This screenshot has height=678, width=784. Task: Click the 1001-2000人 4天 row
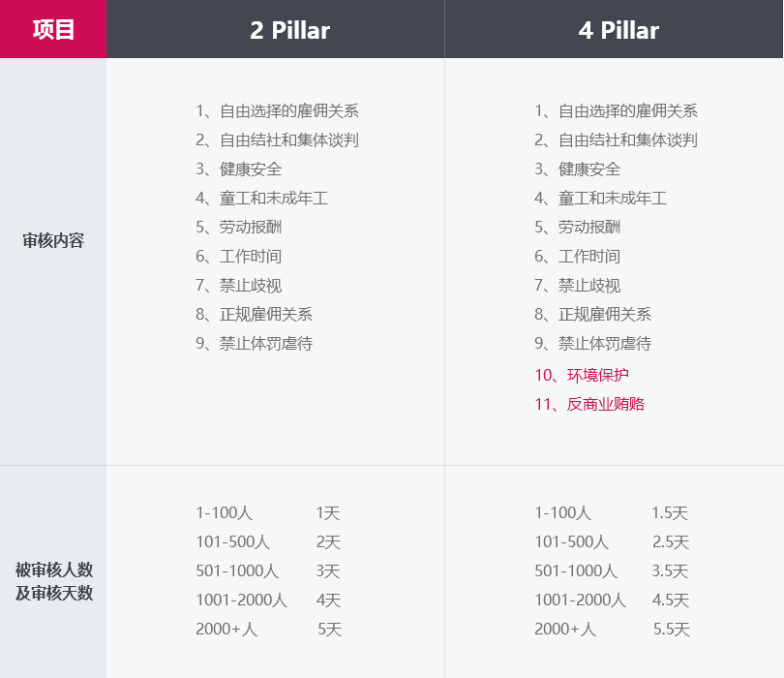coord(268,601)
